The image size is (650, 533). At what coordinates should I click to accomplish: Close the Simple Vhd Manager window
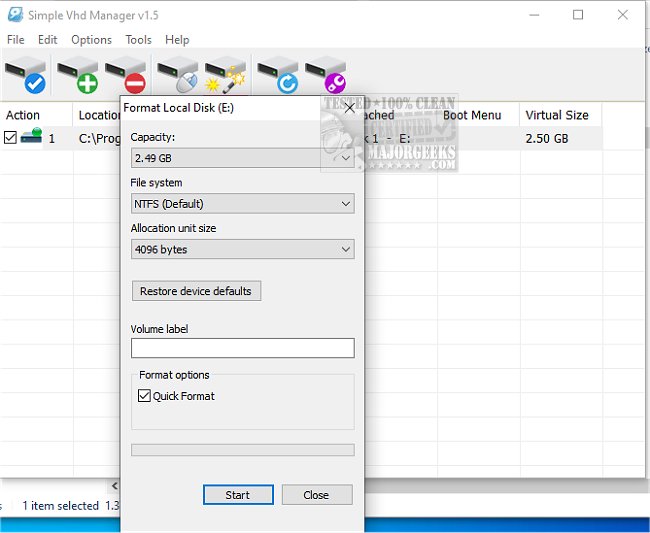click(x=622, y=15)
